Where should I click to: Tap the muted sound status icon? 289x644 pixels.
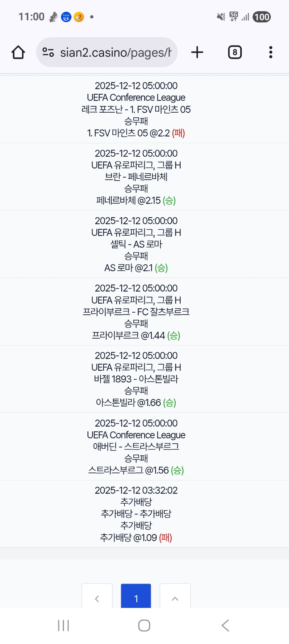[221, 17]
